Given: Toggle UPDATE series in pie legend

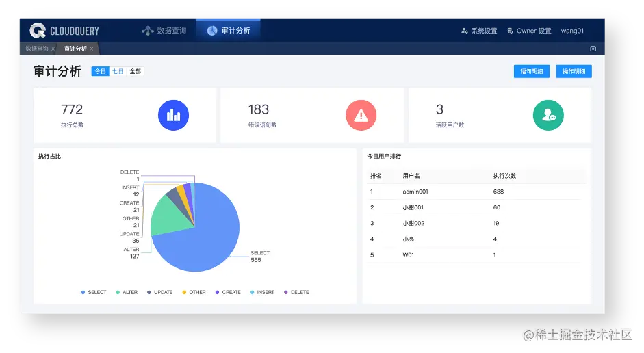Looking at the screenshot, I should [x=159, y=292].
